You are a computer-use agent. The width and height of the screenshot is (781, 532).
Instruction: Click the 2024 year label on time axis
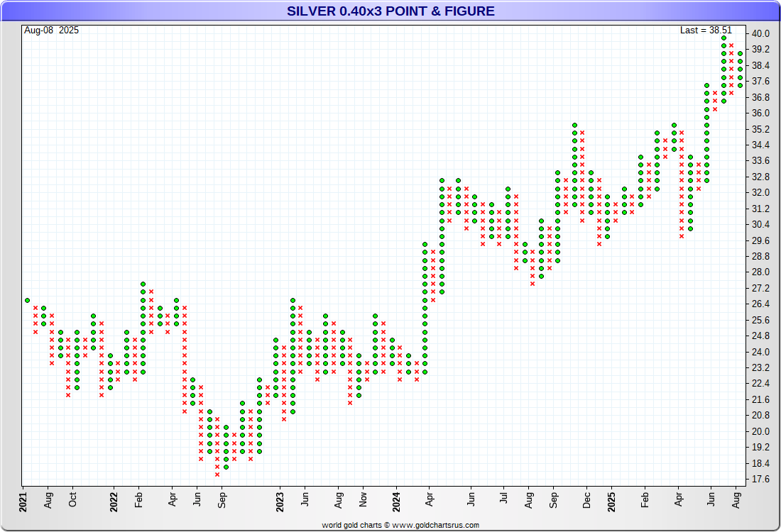tap(396, 501)
